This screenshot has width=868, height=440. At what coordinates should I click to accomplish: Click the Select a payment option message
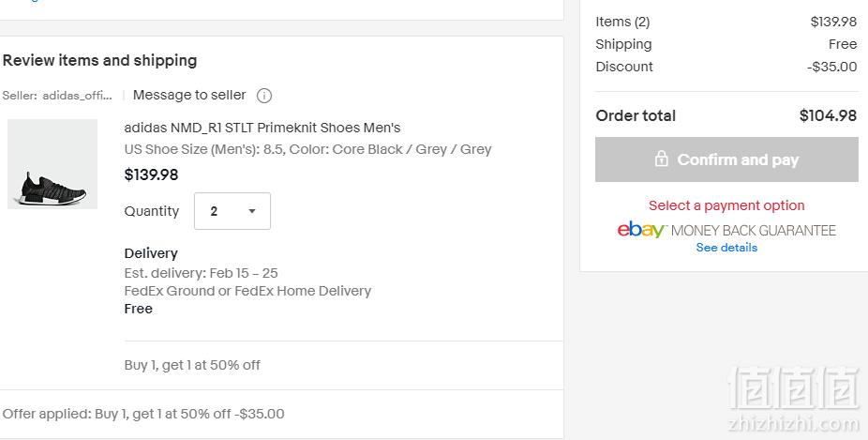point(726,205)
